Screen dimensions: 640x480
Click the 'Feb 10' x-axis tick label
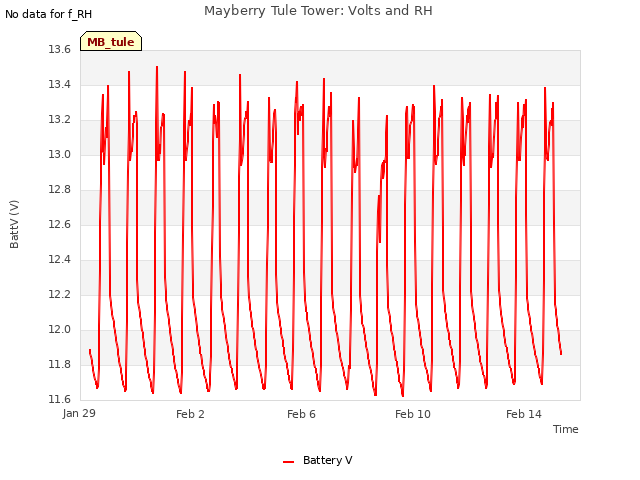tap(413, 414)
